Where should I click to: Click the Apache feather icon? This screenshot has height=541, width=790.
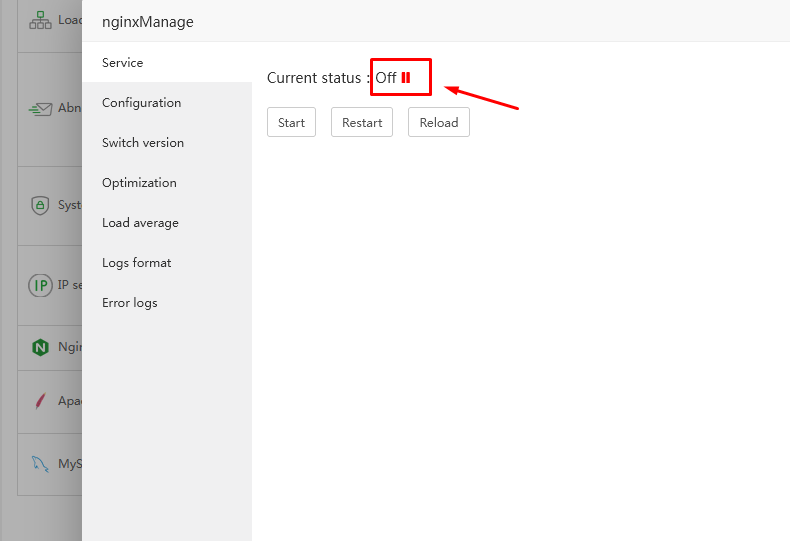pos(40,401)
